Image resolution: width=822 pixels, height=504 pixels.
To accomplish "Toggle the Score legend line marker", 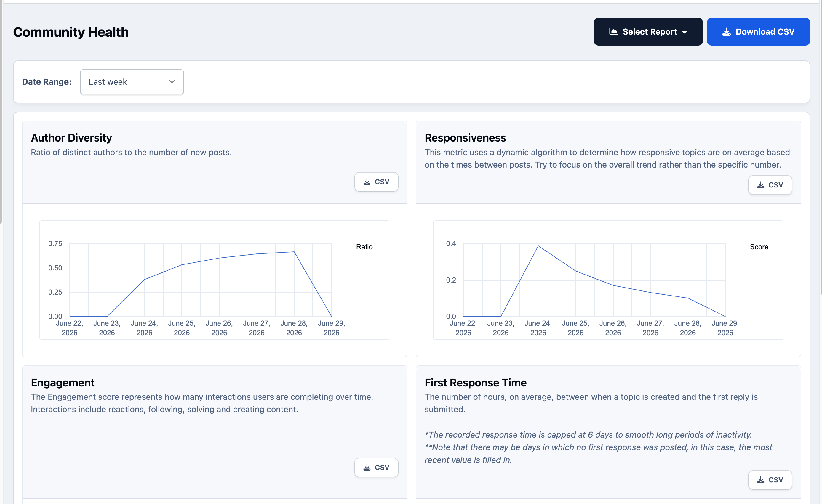I will [x=740, y=247].
